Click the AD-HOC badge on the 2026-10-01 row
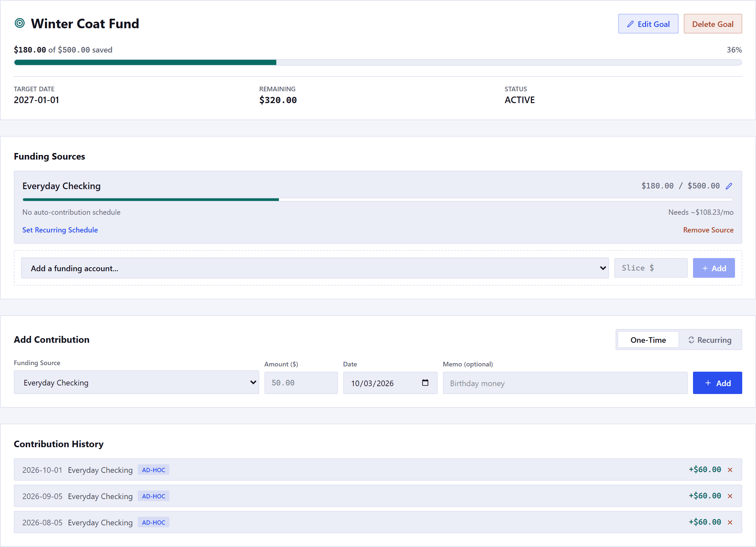The height and width of the screenshot is (547, 756). (x=153, y=470)
